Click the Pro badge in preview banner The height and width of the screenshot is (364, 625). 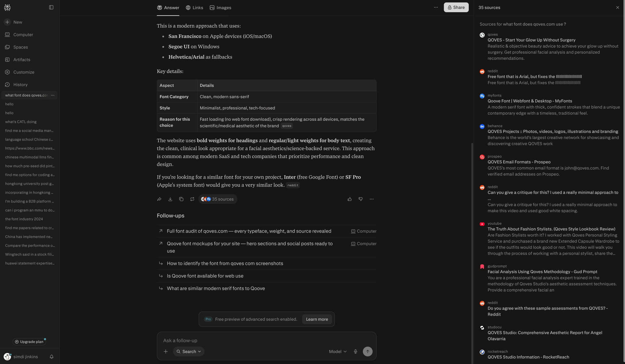(x=208, y=319)
